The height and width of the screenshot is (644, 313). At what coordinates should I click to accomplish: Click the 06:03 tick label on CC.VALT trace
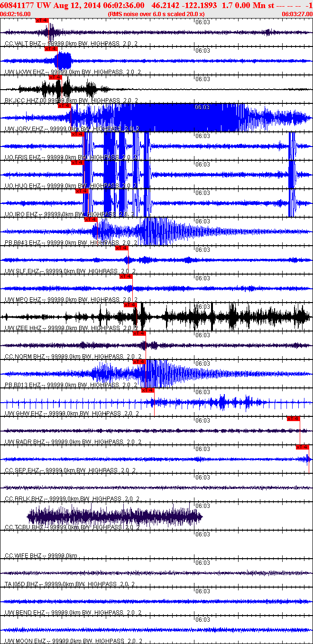203,22
